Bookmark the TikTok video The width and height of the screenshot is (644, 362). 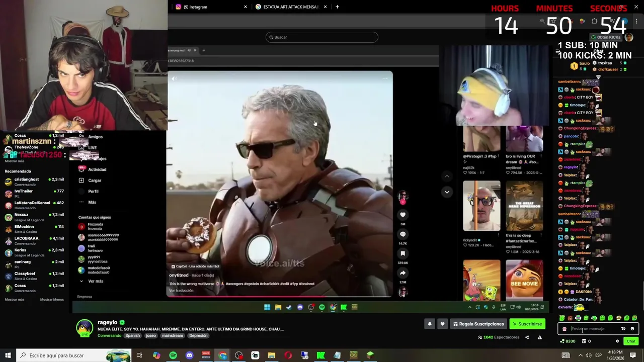pos(403,253)
